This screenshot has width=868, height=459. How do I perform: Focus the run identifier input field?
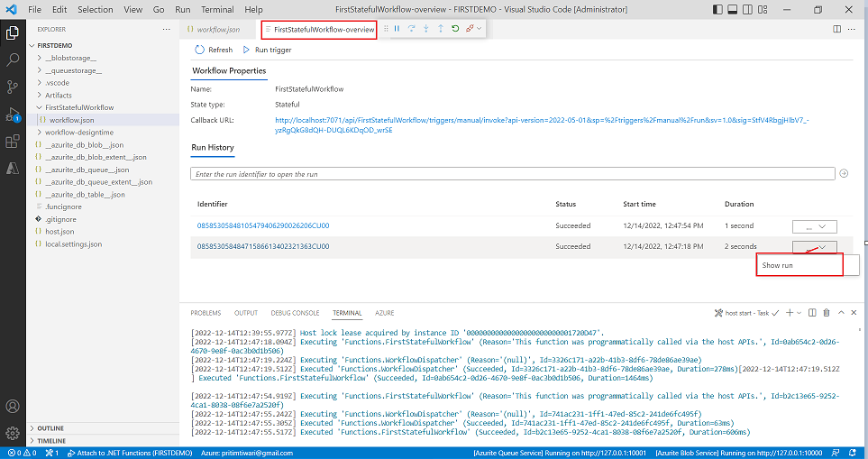513,174
